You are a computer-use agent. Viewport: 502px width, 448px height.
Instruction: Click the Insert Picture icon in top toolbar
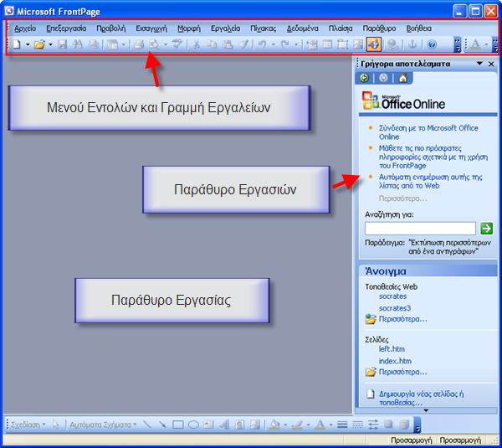coord(358,44)
